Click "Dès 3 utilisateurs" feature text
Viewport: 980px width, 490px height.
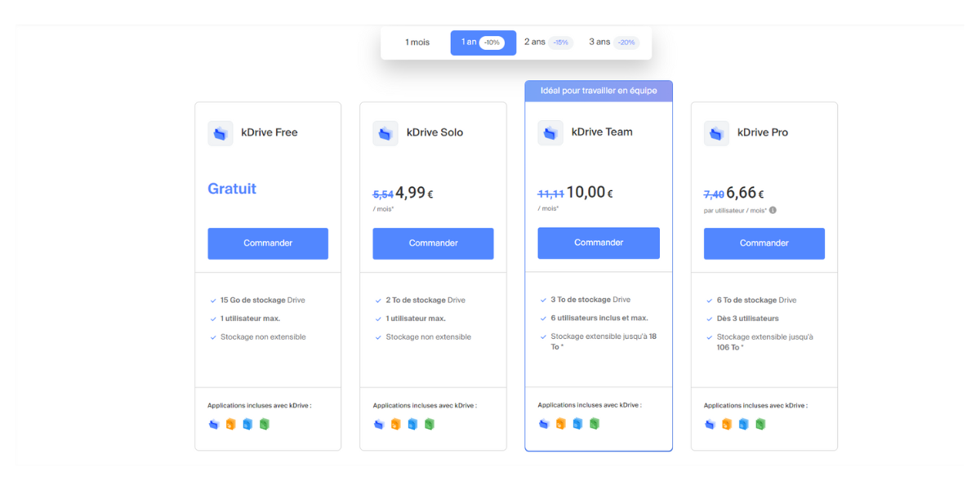748,318
